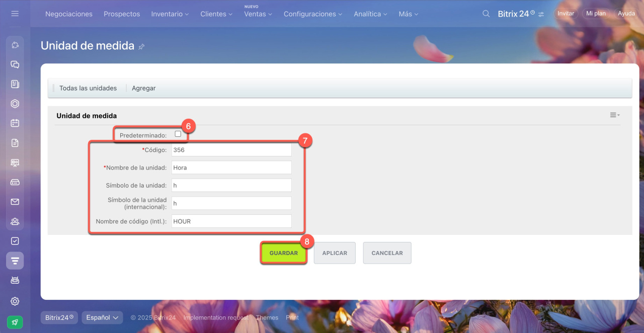Click the Print link
Viewport: 644px width, 333px height.
pos(292,317)
